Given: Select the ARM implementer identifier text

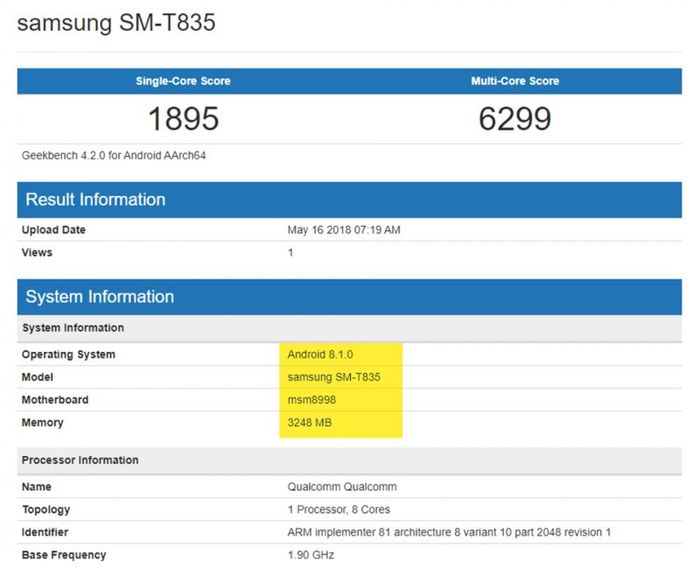Looking at the screenshot, I should point(449,532).
